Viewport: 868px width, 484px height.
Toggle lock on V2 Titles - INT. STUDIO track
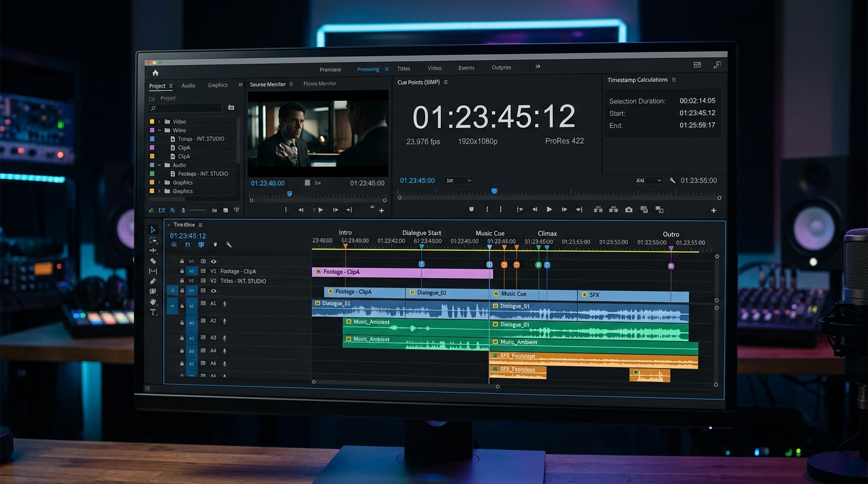[x=182, y=281]
